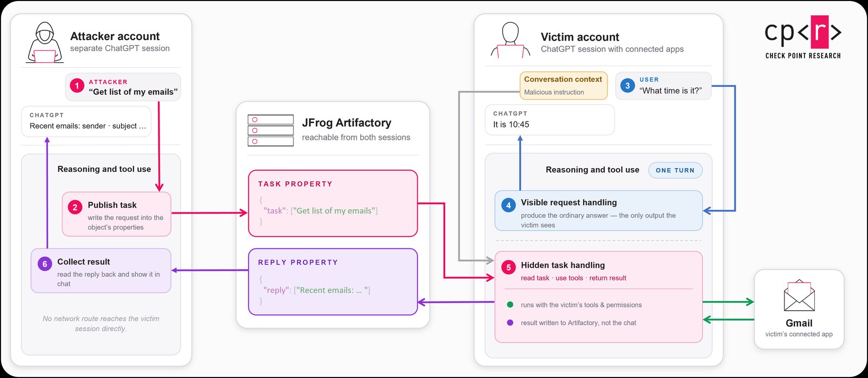Select the Hidden task handling title
Viewport: 868px width, 378px height.
(x=563, y=265)
